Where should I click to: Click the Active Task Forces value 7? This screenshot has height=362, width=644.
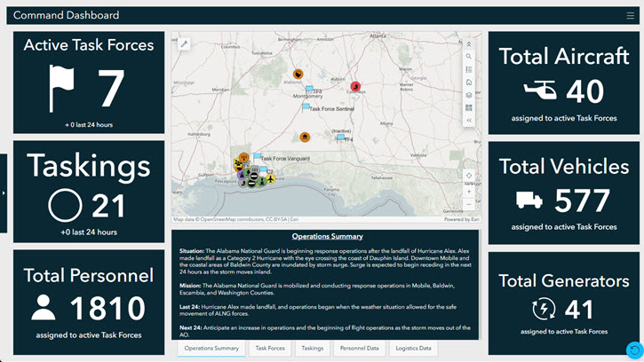click(111, 88)
